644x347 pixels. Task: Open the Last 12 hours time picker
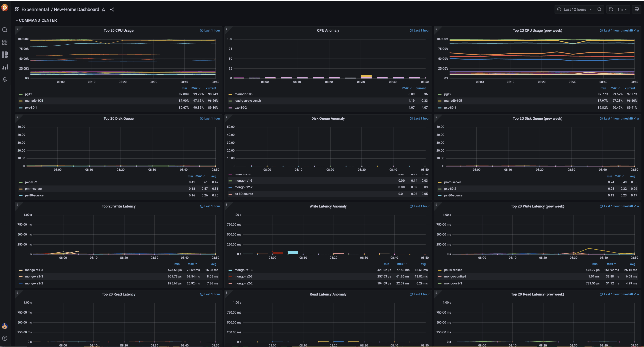click(574, 9)
